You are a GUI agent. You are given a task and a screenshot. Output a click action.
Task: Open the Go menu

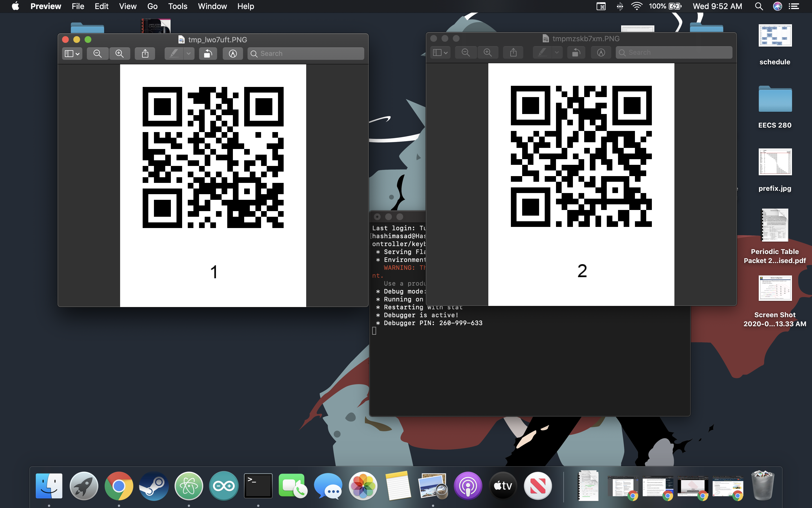coord(152,6)
